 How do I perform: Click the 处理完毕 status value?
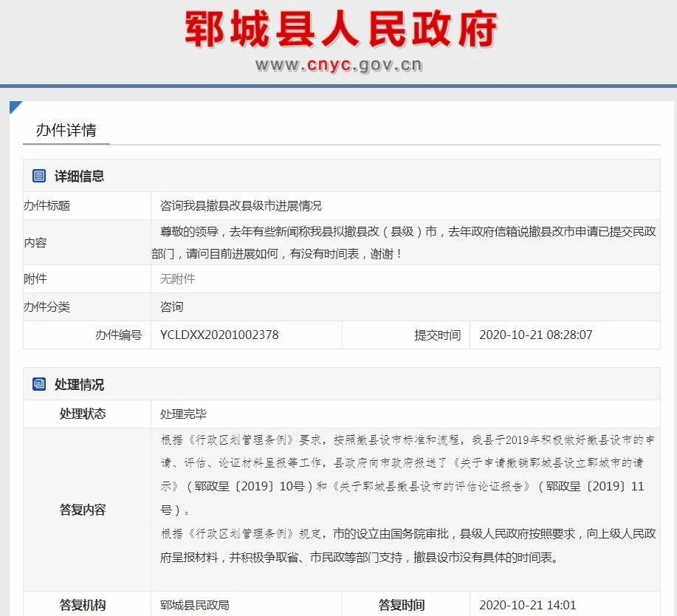(x=183, y=414)
